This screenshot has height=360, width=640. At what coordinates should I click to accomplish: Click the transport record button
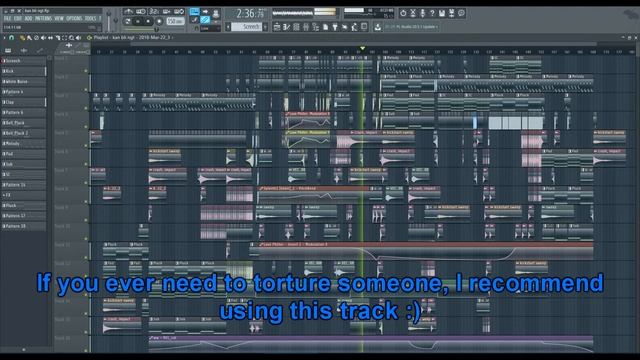coord(159,21)
